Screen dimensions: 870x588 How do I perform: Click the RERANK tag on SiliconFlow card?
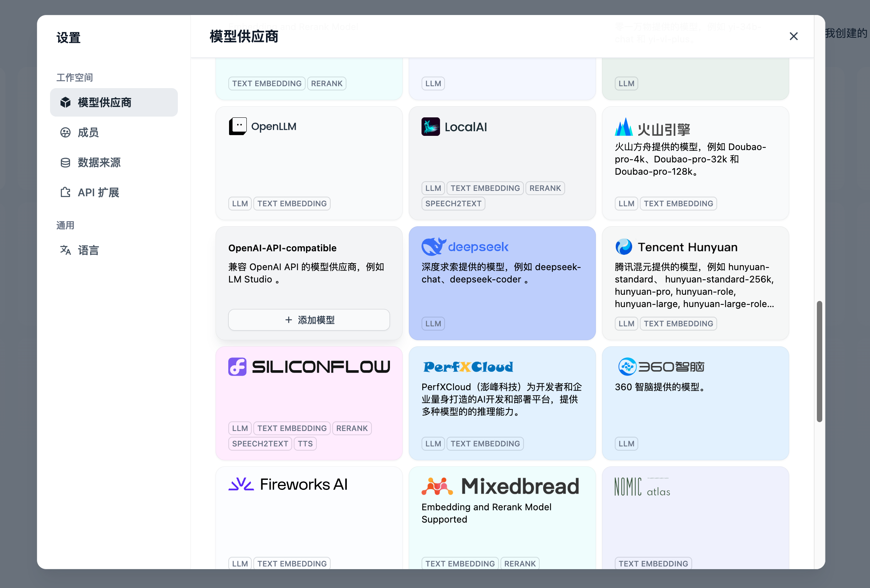(352, 428)
